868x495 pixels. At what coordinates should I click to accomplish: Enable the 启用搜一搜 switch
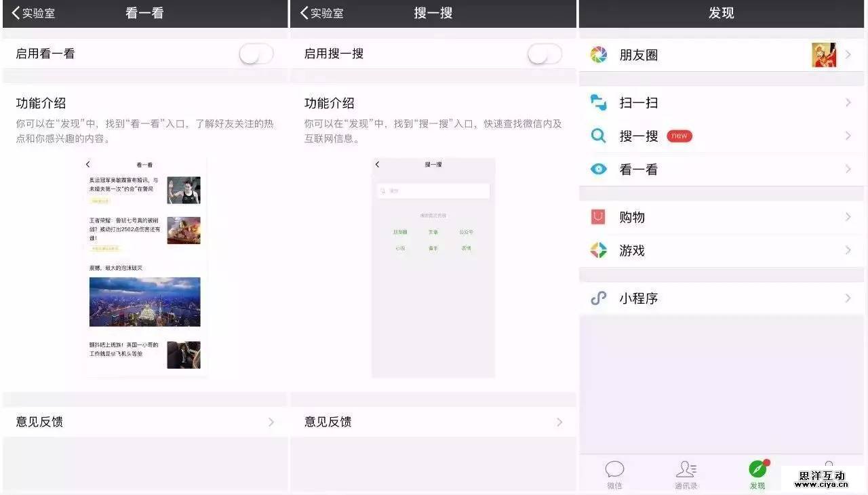(x=545, y=54)
